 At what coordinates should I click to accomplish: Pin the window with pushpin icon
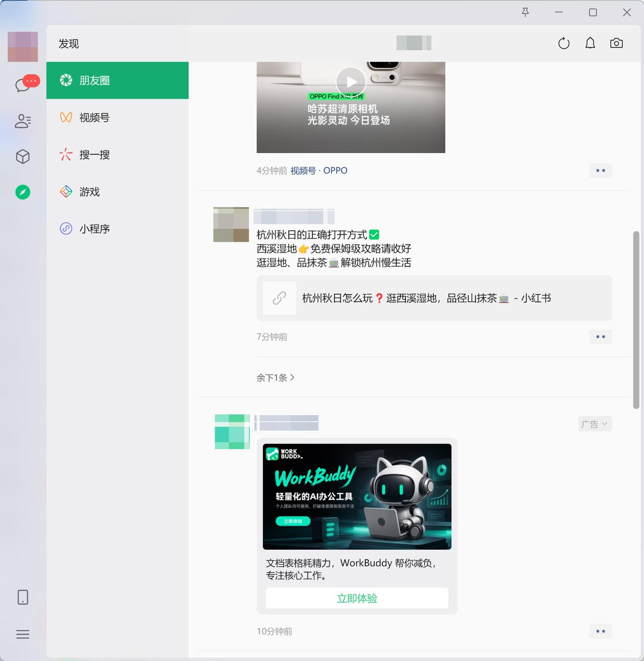coord(525,12)
